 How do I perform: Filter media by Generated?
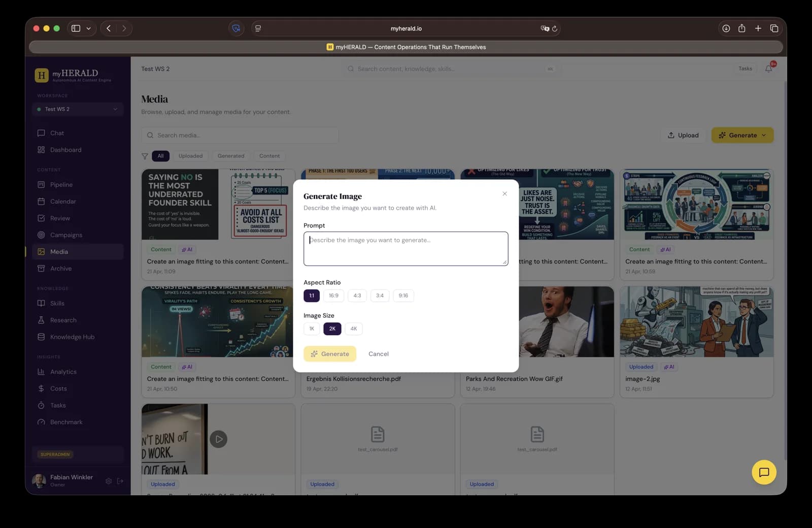(231, 156)
